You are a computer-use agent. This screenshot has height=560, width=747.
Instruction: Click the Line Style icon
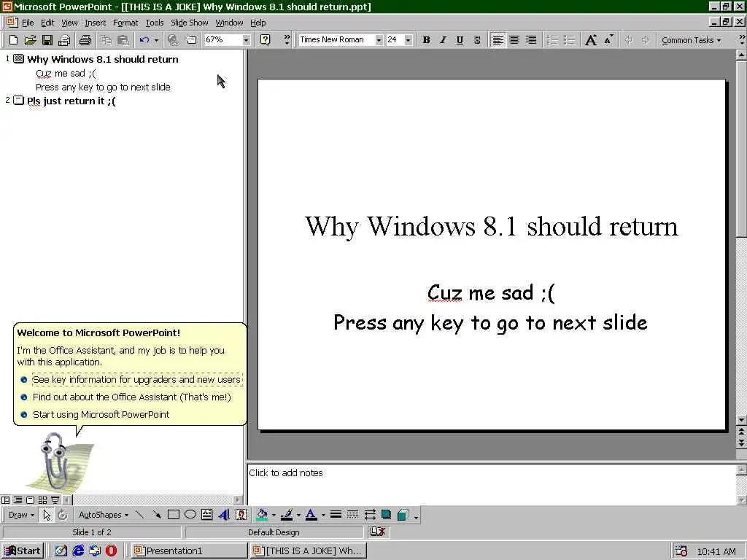click(336, 515)
